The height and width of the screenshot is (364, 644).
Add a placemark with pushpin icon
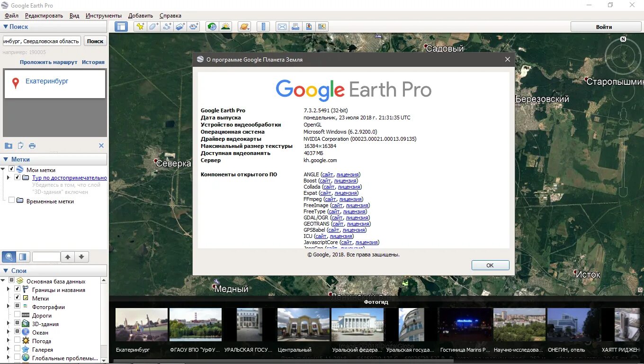point(140,27)
